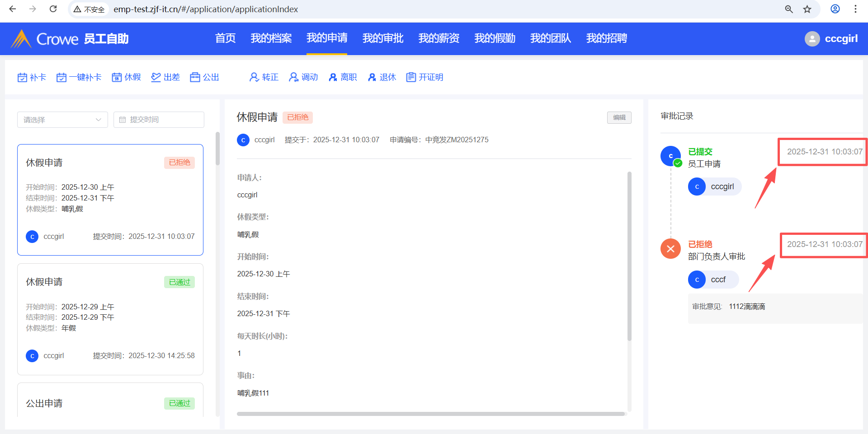Open the 我的审批 tab
The width and height of the screenshot is (868, 434).
[x=383, y=38]
